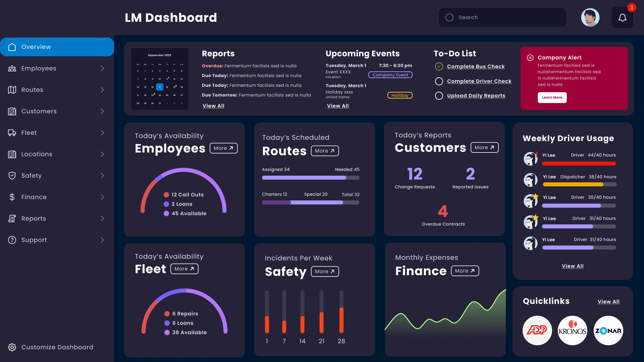Image resolution: width=644 pixels, height=362 pixels.
Task: Click the Kronos quicklink icon
Action: pos(572,330)
